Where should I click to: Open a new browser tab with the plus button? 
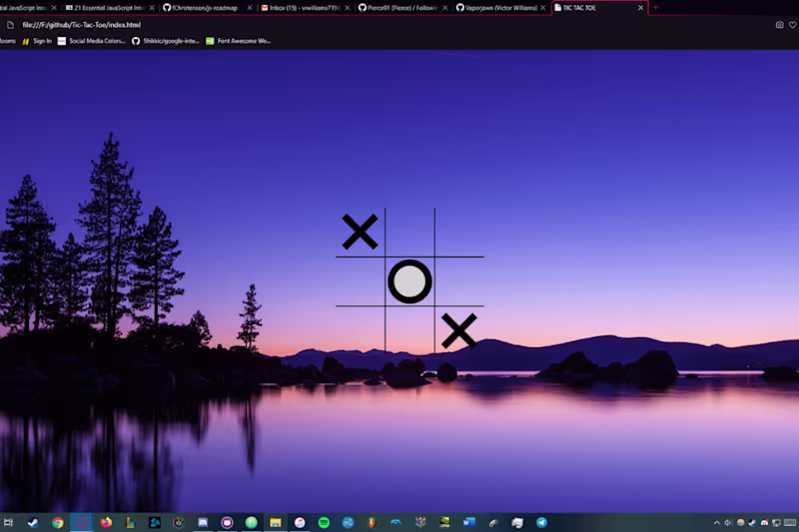pos(656,8)
